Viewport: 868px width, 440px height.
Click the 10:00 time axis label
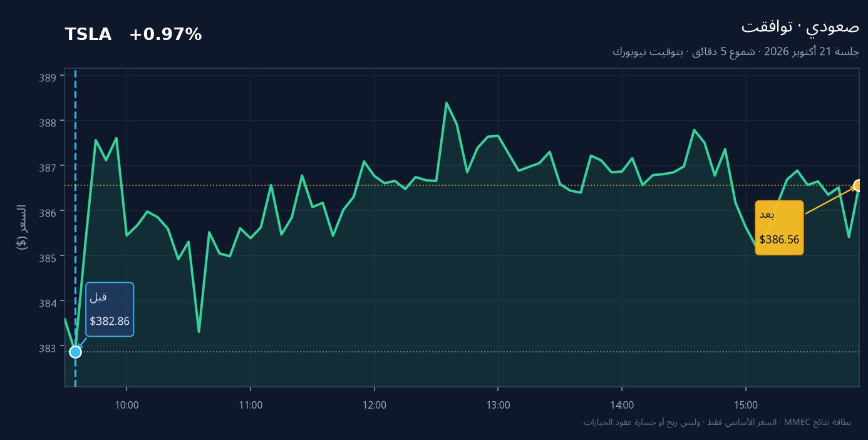click(x=127, y=405)
